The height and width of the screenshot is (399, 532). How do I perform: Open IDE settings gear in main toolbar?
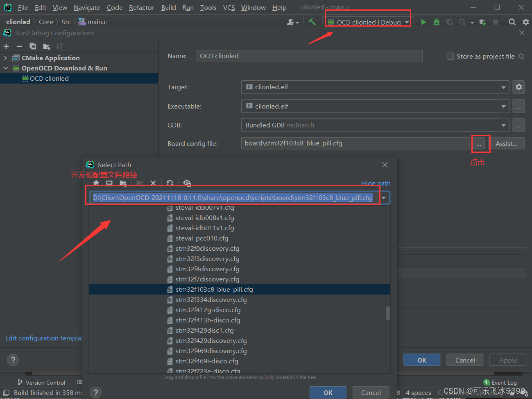pyautogui.click(x=526, y=22)
